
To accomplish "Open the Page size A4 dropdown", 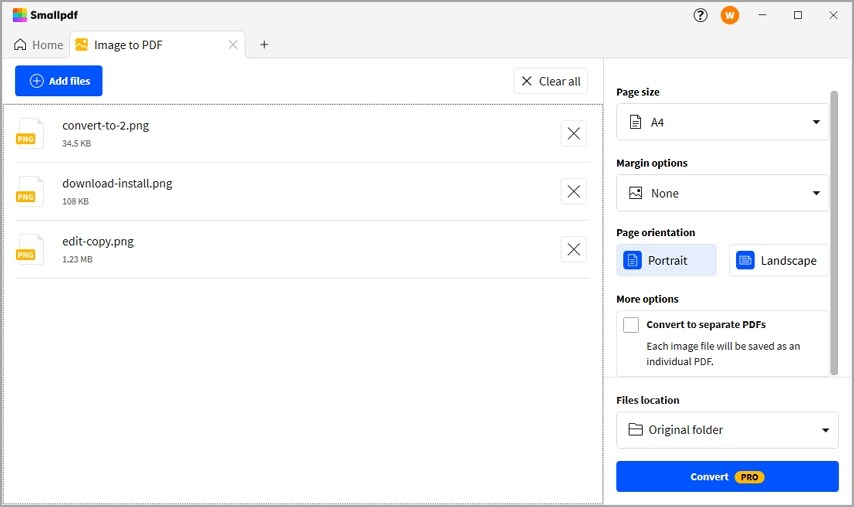I will tap(722, 122).
